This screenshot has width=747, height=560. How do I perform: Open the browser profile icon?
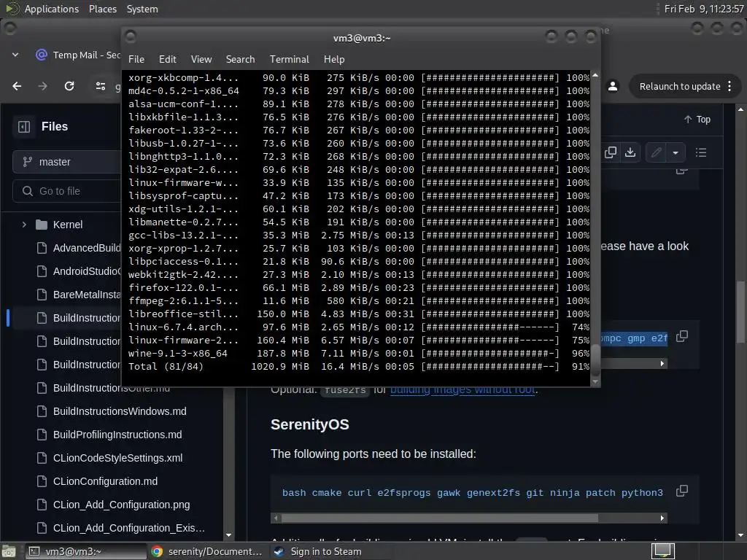coord(613,86)
